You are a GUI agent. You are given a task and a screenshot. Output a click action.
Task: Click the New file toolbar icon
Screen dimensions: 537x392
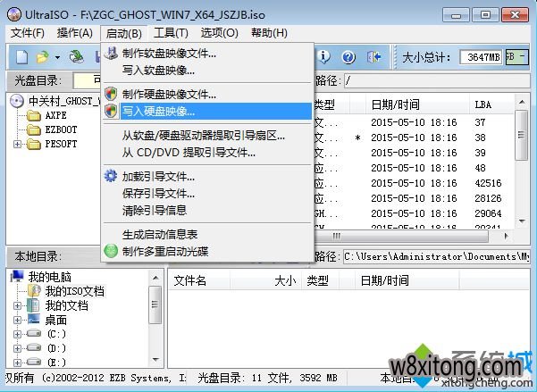(x=22, y=57)
